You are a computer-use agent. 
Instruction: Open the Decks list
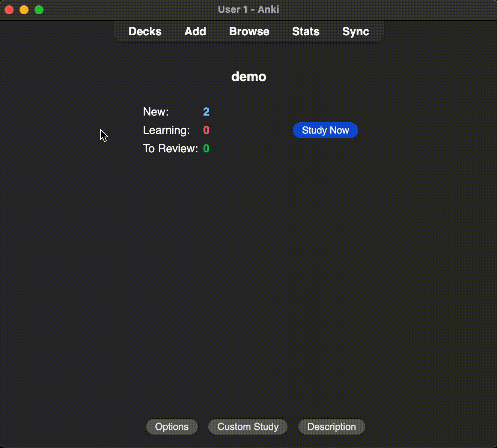[145, 32]
